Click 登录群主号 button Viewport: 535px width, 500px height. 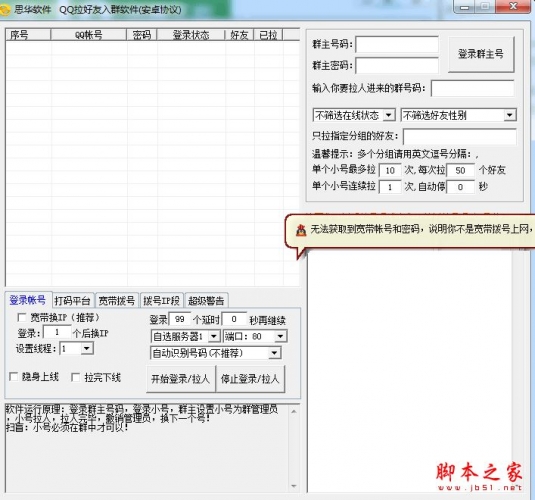click(x=481, y=54)
